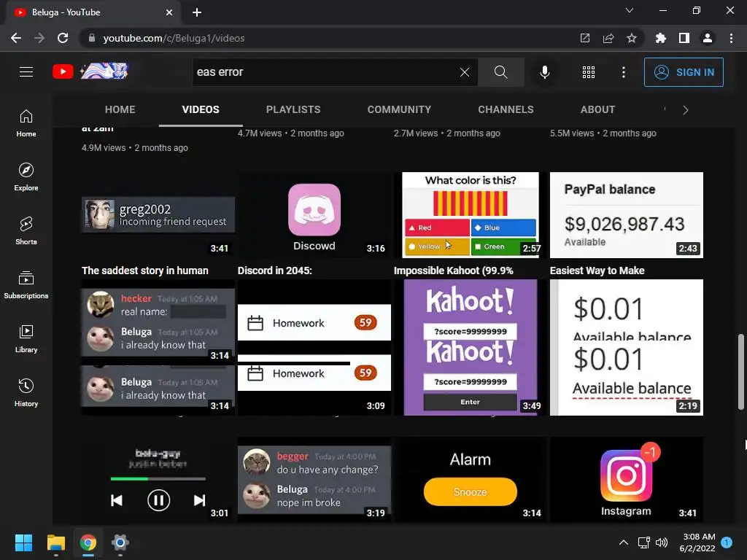Switch to the CHANNELS tab
The width and height of the screenshot is (747, 560).
[x=506, y=109]
